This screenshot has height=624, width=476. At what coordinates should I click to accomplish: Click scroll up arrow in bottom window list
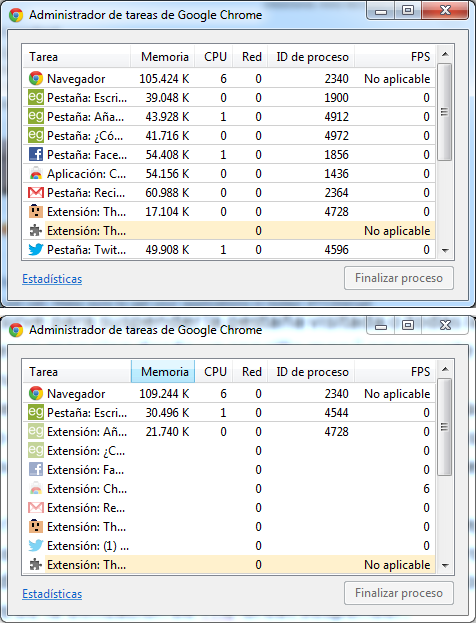tap(445, 369)
